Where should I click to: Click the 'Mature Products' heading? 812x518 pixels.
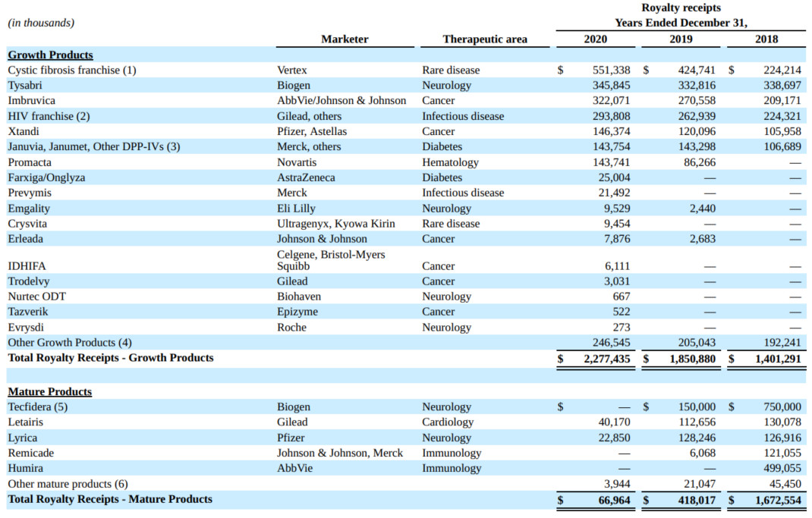point(50,392)
